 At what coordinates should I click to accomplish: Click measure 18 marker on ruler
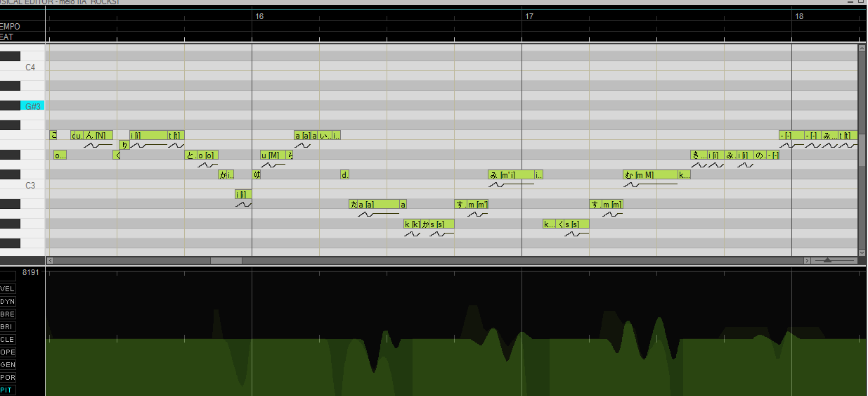[x=799, y=15]
